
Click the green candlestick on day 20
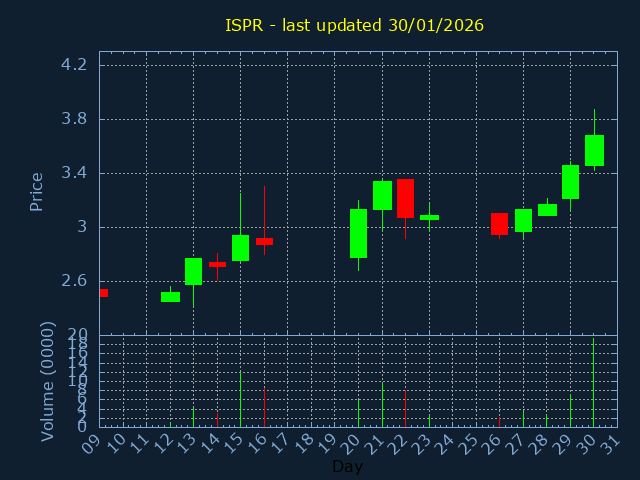tap(358, 233)
